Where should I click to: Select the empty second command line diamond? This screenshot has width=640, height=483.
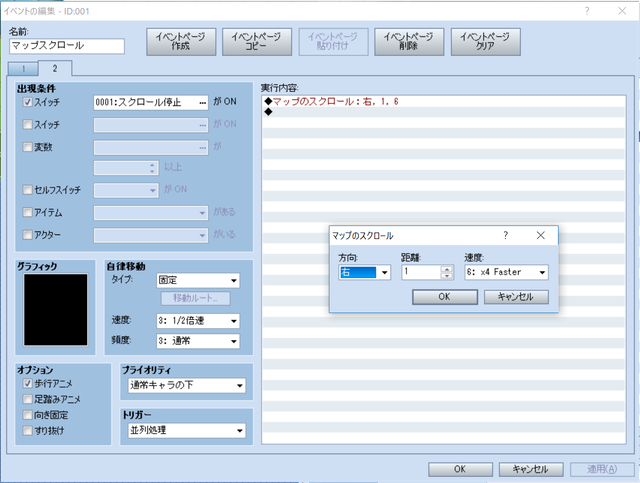[268, 112]
